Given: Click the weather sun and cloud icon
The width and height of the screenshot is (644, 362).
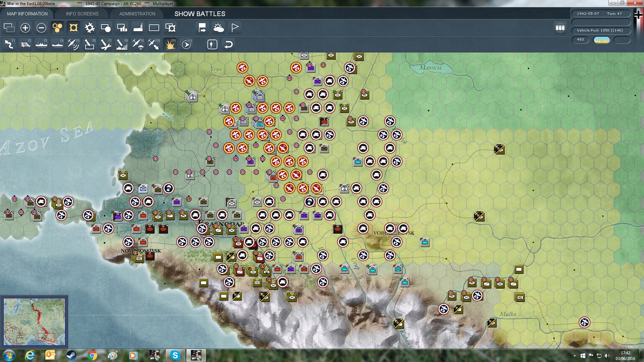Looking at the screenshot, I should pyautogui.click(x=219, y=28).
